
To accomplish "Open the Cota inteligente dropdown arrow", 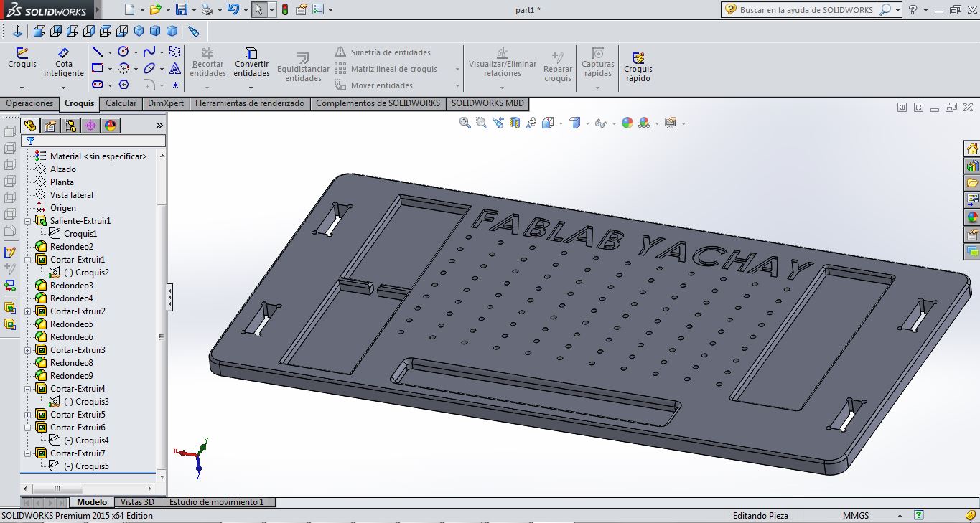I will (x=64, y=88).
